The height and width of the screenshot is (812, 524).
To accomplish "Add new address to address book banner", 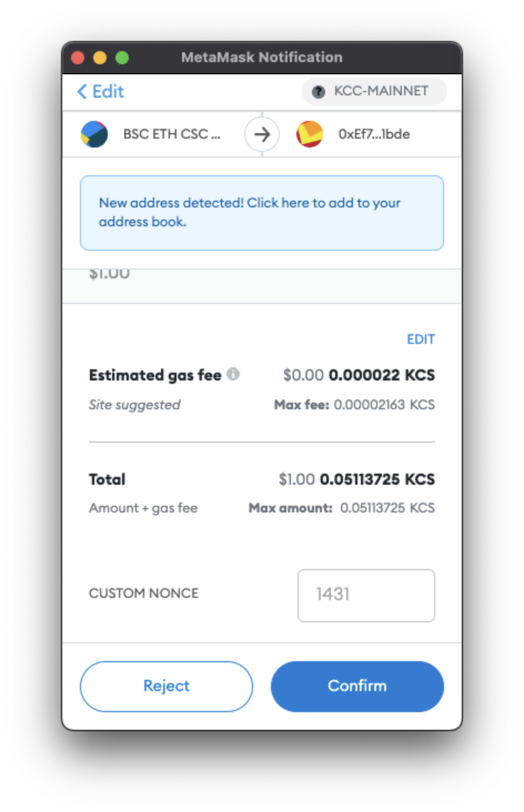I will pos(262,213).
